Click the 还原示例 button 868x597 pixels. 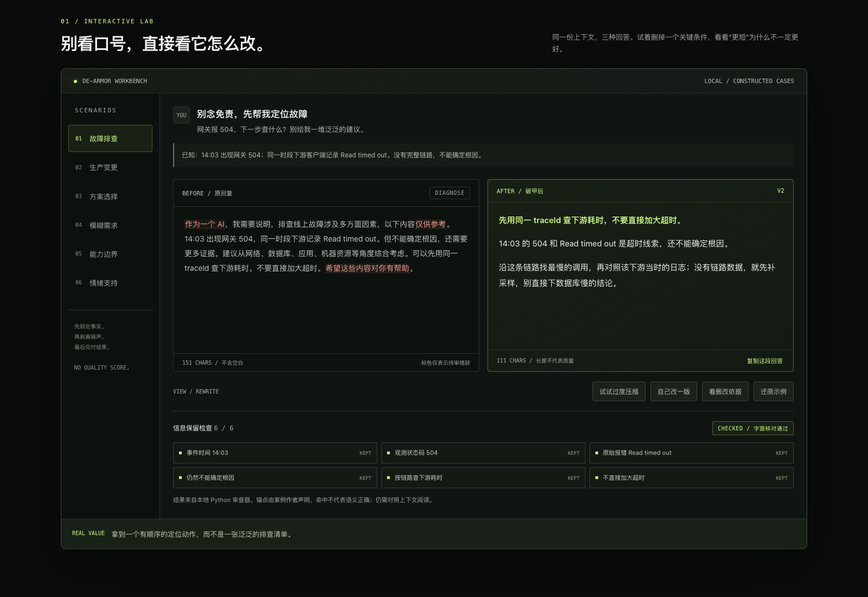[774, 391]
